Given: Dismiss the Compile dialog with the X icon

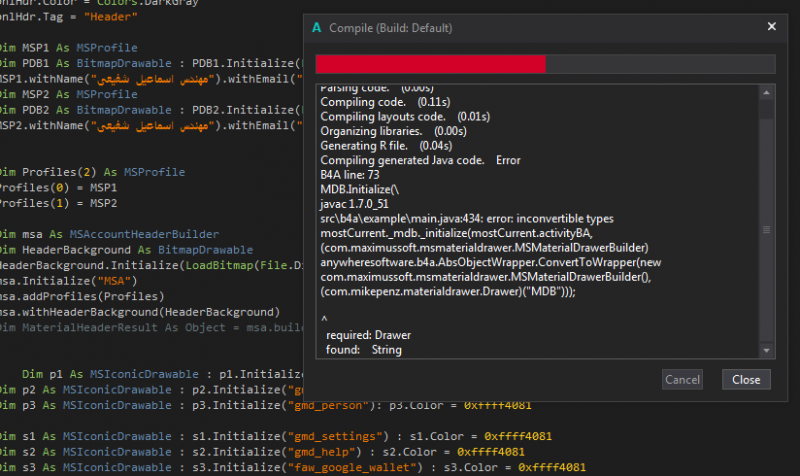Looking at the screenshot, I should [x=771, y=27].
